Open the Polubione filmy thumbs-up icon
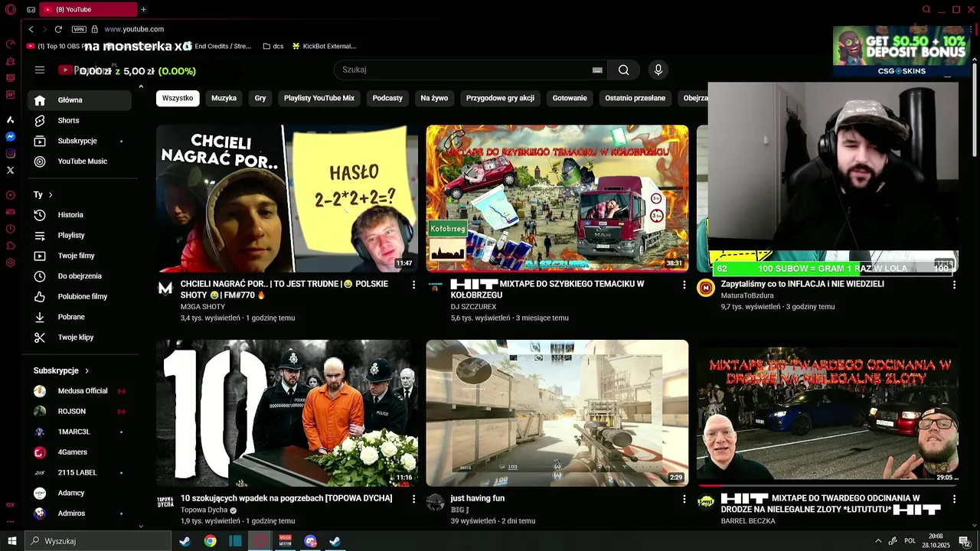Screen dimensions: 980x551 click(x=40, y=296)
